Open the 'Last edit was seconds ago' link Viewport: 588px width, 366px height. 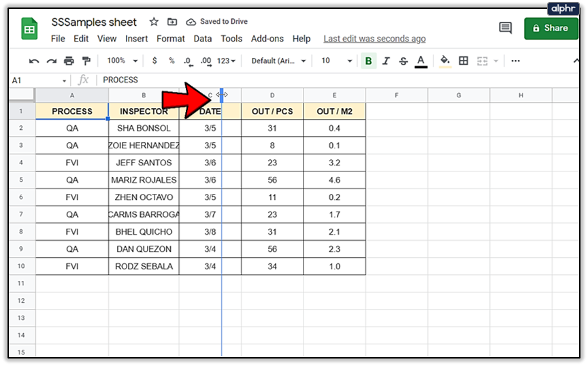374,39
